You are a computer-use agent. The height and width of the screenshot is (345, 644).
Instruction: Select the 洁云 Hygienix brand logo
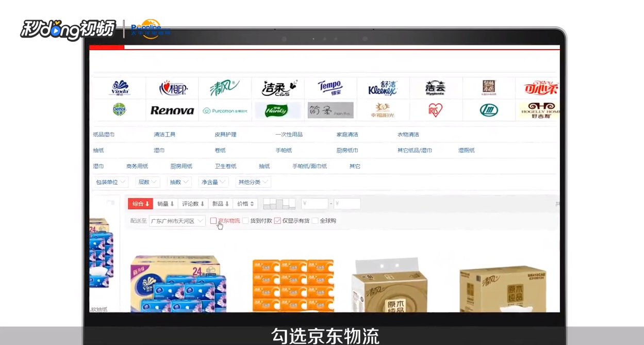436,88
